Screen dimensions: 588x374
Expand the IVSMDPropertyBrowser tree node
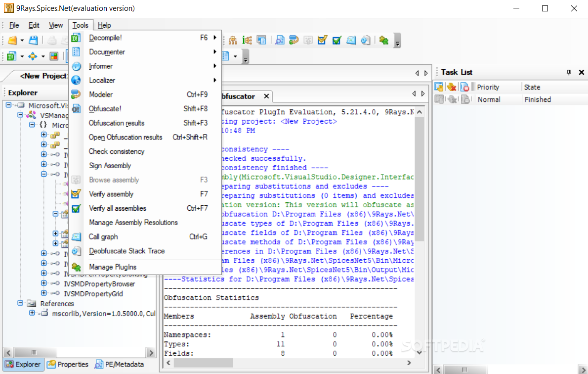tap(44, 283)
